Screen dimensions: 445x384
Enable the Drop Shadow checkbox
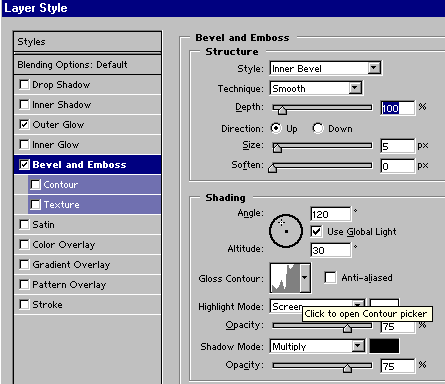[x=24, y=85]
